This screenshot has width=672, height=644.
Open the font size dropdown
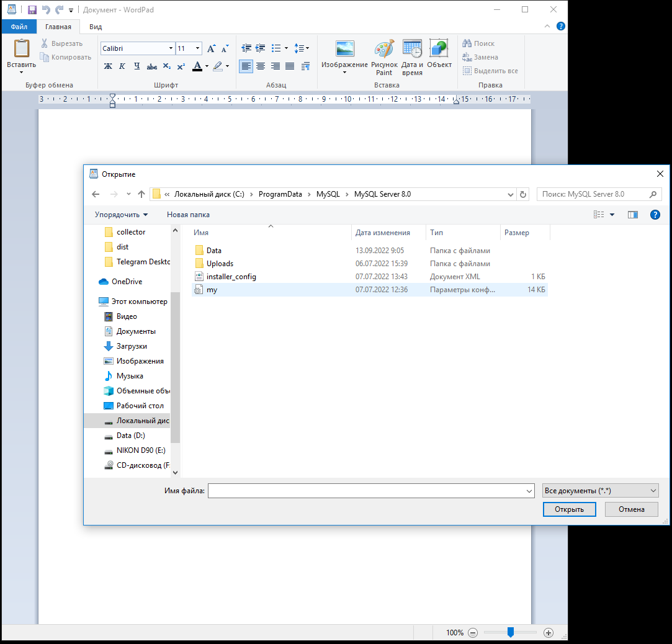click(x=198, y=48)
